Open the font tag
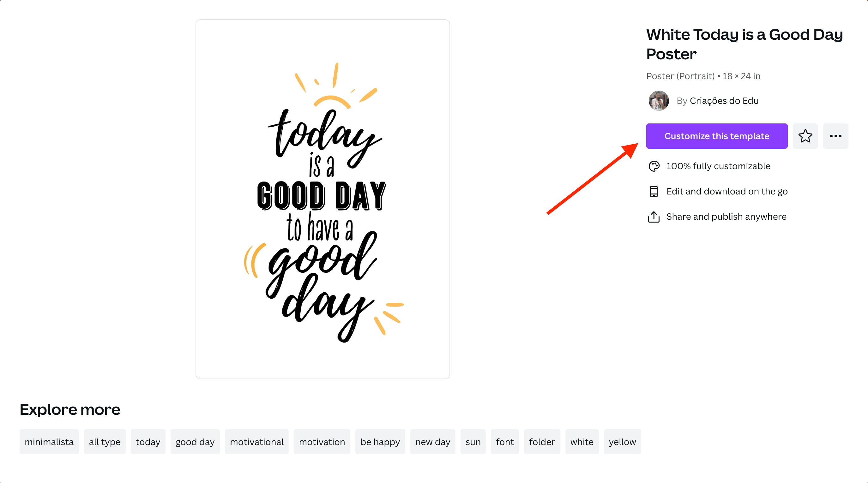Image resolution: width=868 pixels, height=483 pixels. tap(504, 442)
